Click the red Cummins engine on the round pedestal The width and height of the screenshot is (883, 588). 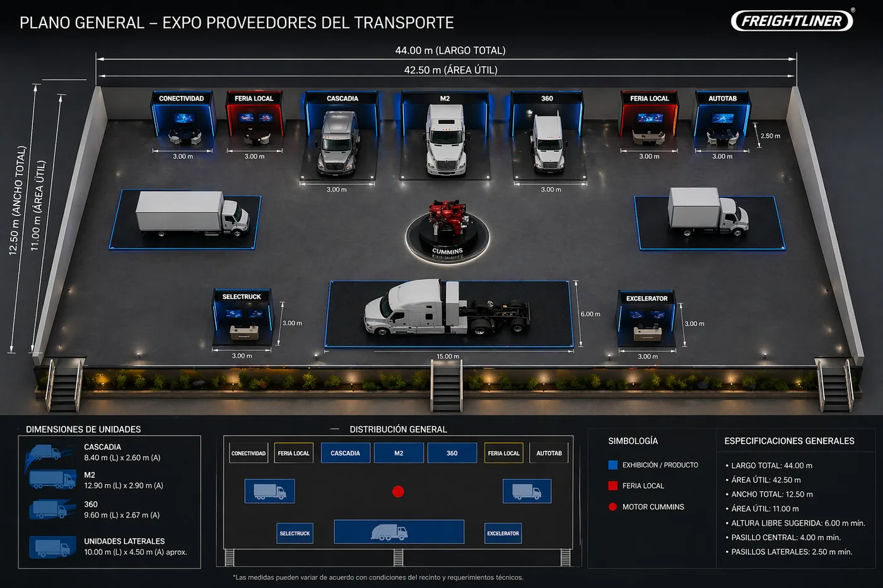pyautogui.click(x=448, y=219)
